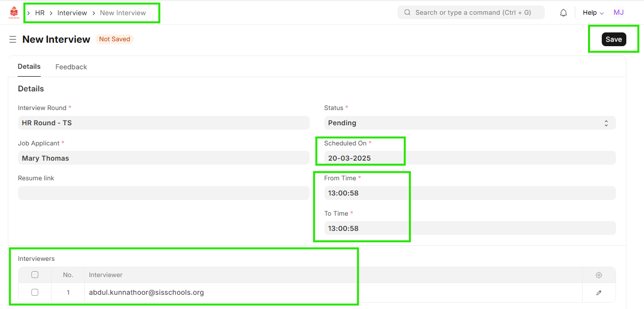This screenshot has width=644, height=309.
Task: Click the Scheduled On date field
Action: tap(469, 158)
